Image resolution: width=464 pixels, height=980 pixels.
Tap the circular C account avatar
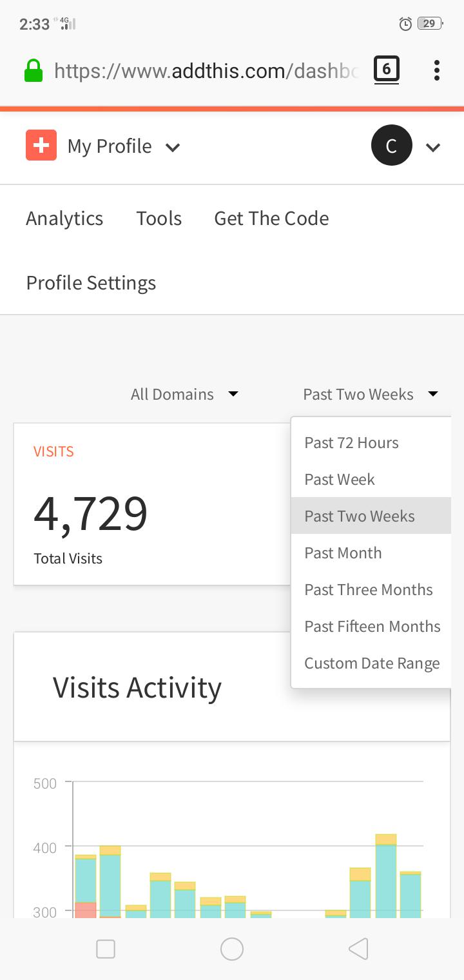click(x=391, y=146)
